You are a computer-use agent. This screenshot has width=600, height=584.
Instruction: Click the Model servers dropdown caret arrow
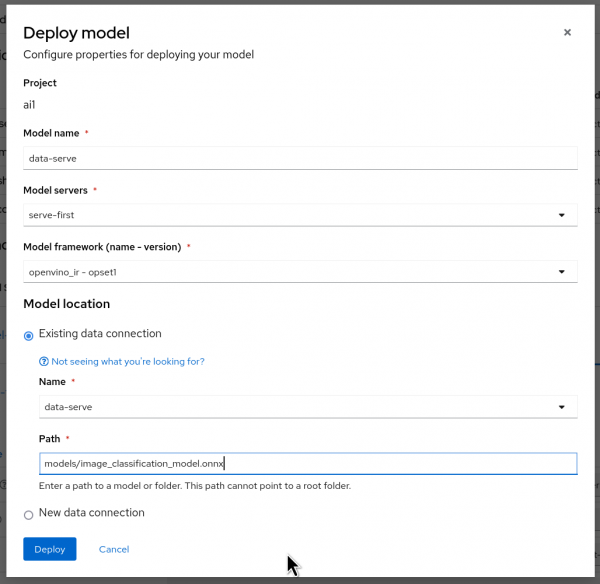(562, 215)
